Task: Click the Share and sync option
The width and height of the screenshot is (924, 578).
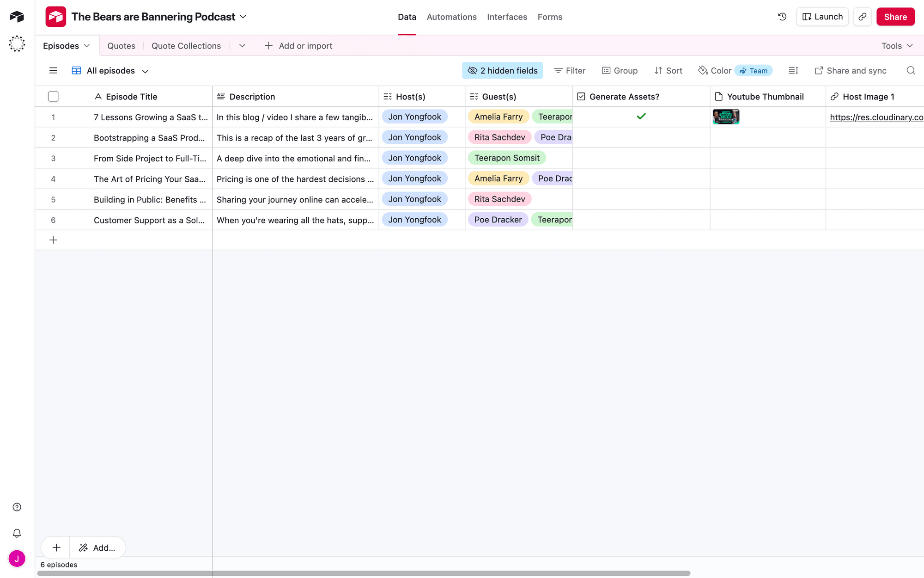Action: pyautogui.click(x=851, y=70)
